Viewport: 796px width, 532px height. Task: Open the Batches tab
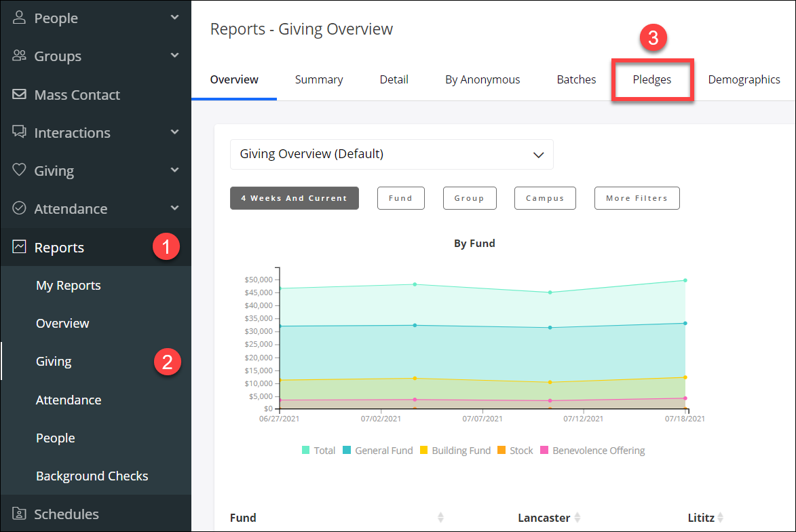(x=576, y=79)
